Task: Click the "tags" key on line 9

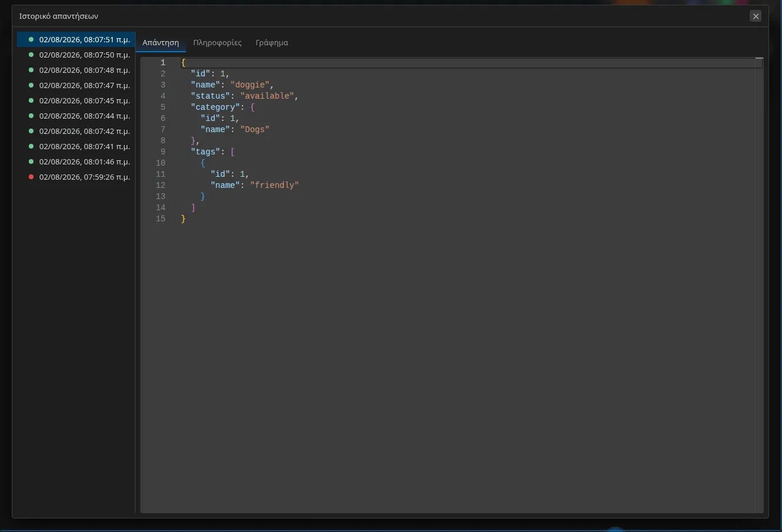Action: (x=205, y=151)
